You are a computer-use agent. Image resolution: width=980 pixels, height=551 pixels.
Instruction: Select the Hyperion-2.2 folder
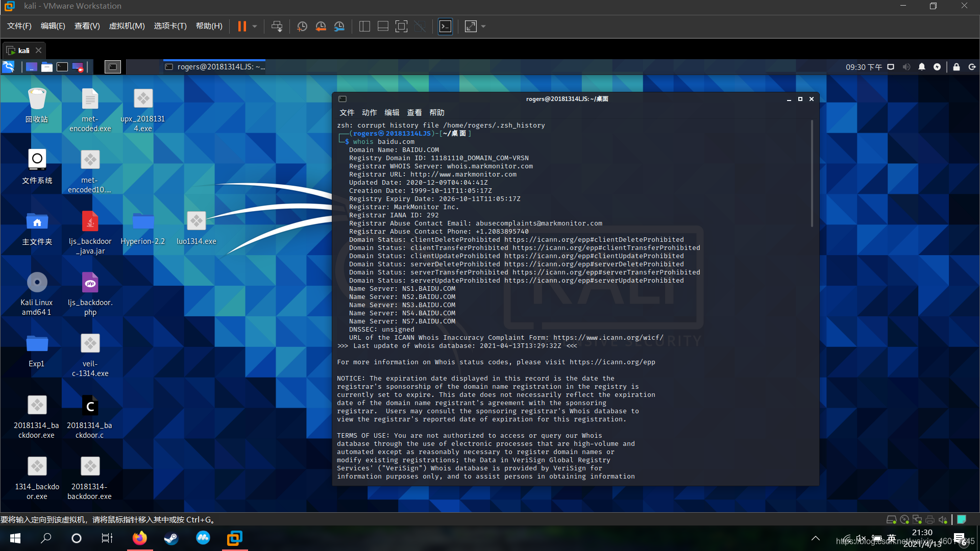tap(143, 228)
